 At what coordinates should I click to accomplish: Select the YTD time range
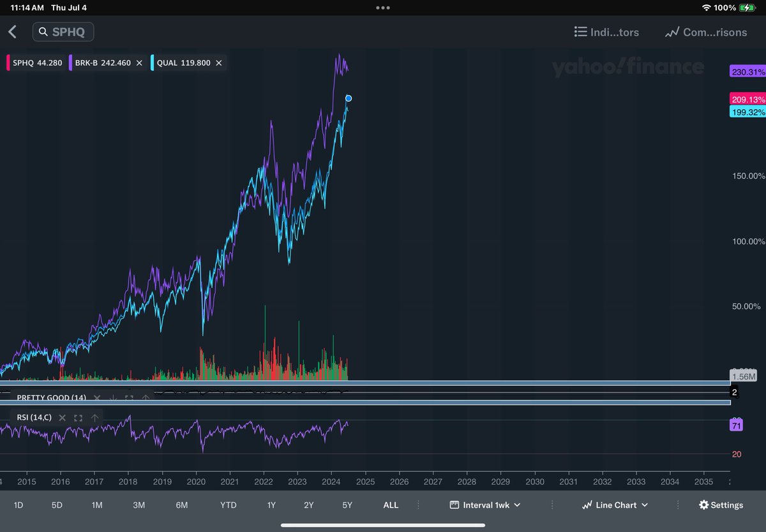click(228, 505)
